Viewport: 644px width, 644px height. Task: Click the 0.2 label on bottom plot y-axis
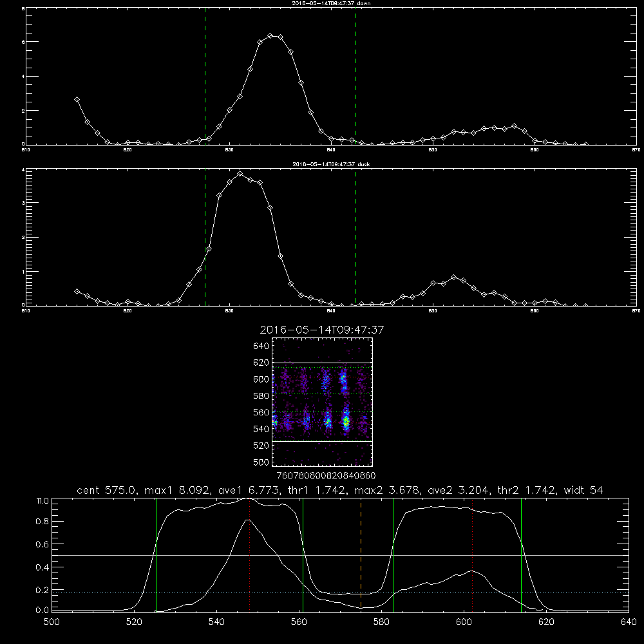(43, 590)
